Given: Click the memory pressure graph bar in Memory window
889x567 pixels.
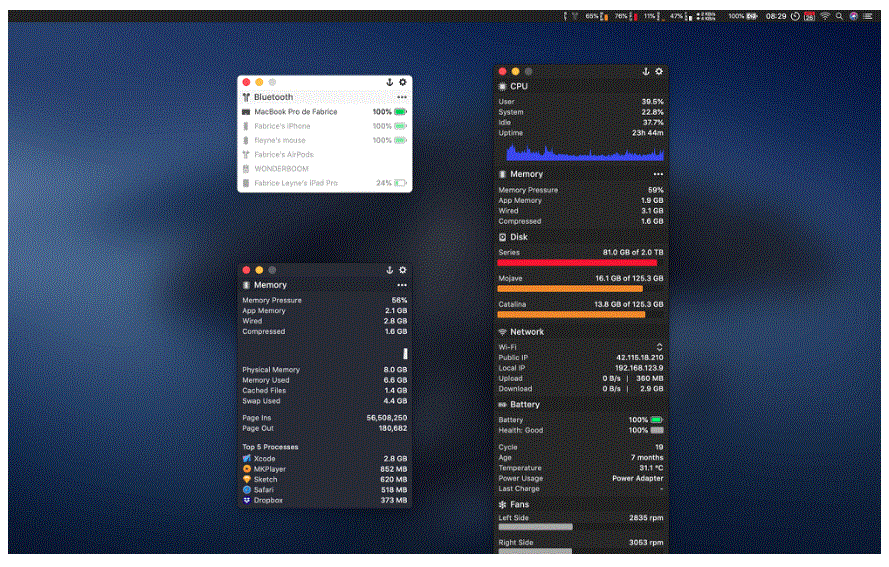Looking at the screenshot, I should tap(405, 354).
